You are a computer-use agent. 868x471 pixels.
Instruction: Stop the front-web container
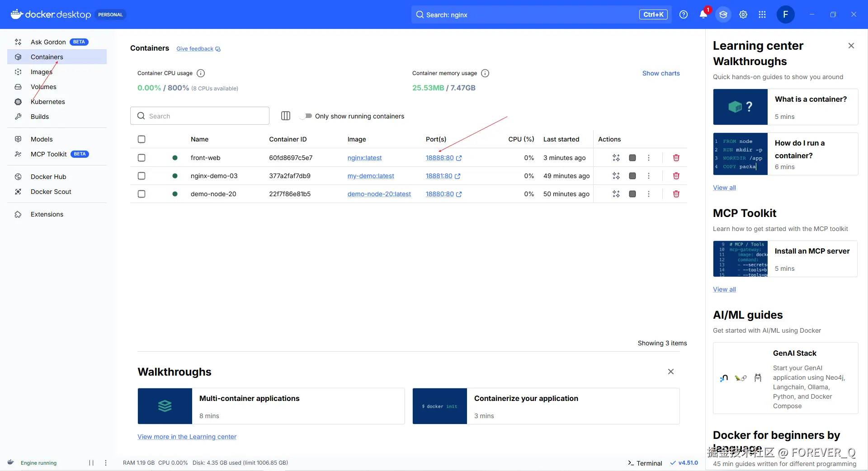pos(632,158)
